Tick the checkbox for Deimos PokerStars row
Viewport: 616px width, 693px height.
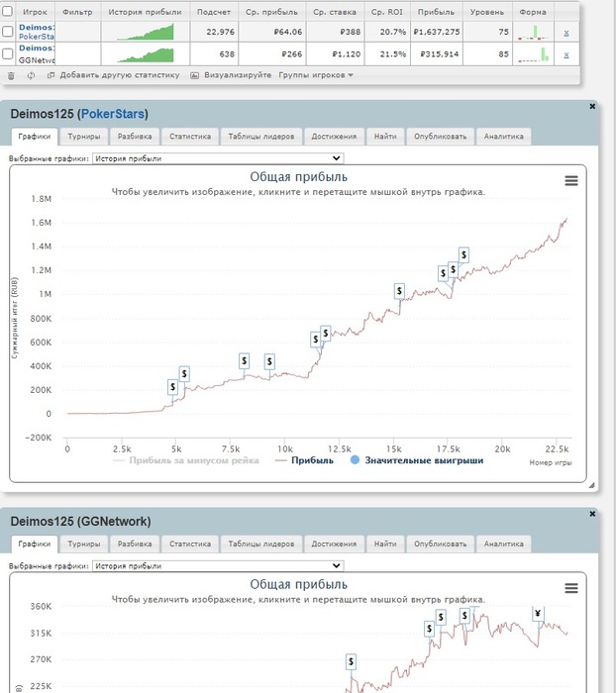pyautogui.click(x=8, y=32)
